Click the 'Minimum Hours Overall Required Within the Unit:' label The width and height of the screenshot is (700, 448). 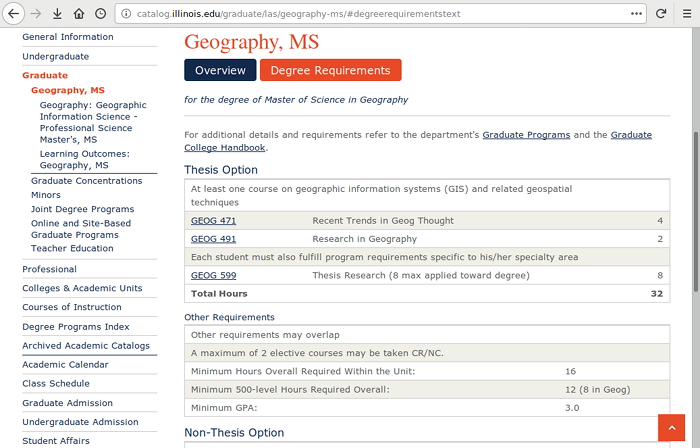[303, 371]
